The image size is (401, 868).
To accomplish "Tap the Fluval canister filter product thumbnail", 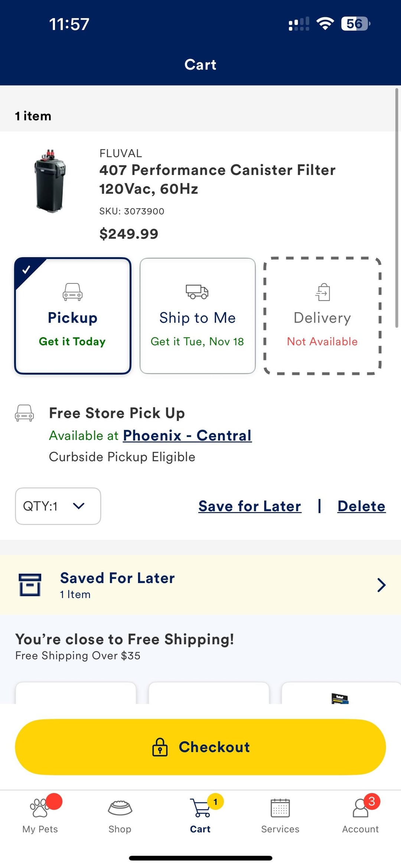I will click(x=50, y=181).
